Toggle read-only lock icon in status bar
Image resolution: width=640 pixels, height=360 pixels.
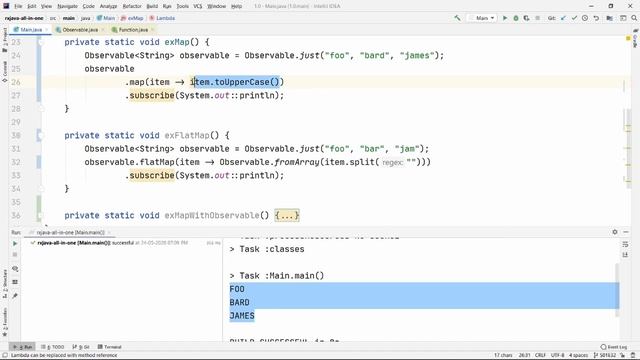tap(623, 355)
